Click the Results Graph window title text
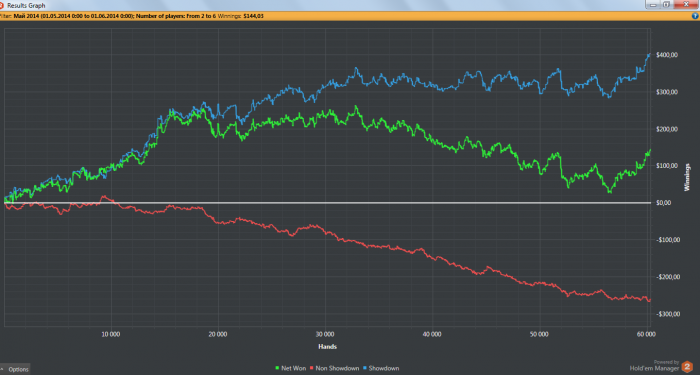The width and height of the screenshot is (700, 375). click(x=26, y=6)
